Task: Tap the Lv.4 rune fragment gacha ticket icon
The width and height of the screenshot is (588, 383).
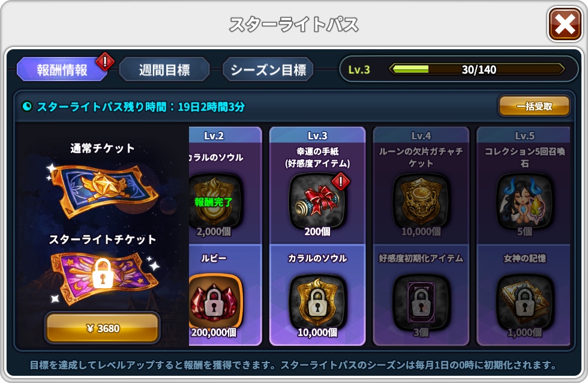Action: pos(421,201)
